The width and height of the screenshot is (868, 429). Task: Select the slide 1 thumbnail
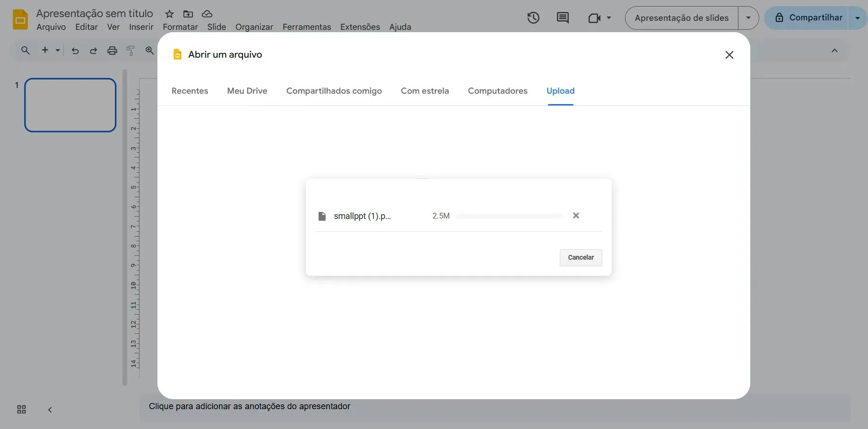(70, 105)
